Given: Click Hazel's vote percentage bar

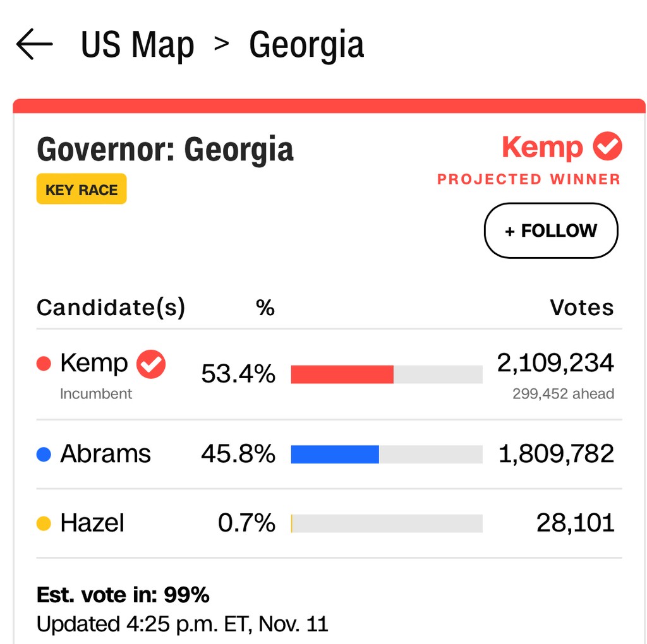Looking at the screenshot, I should click(386, 523).
